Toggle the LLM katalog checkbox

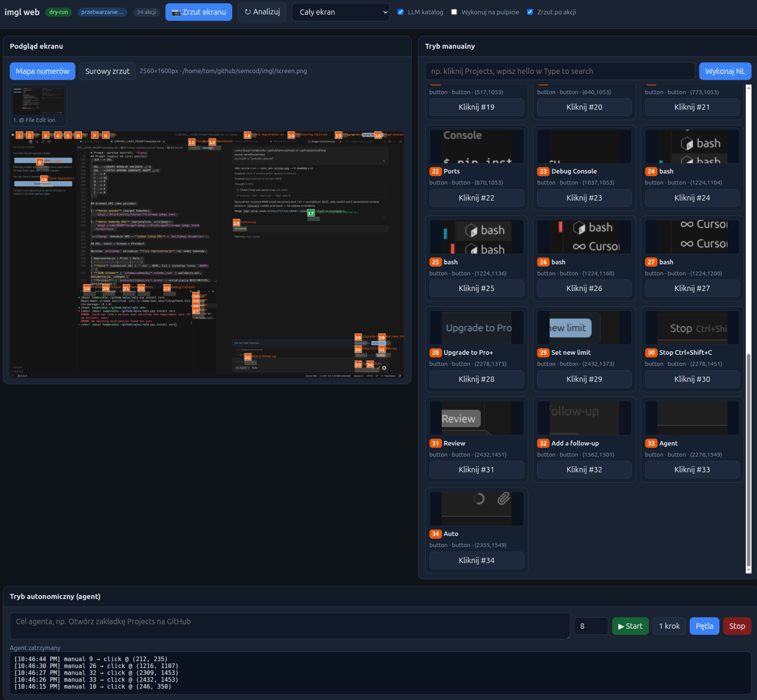[x=400, y=12]
